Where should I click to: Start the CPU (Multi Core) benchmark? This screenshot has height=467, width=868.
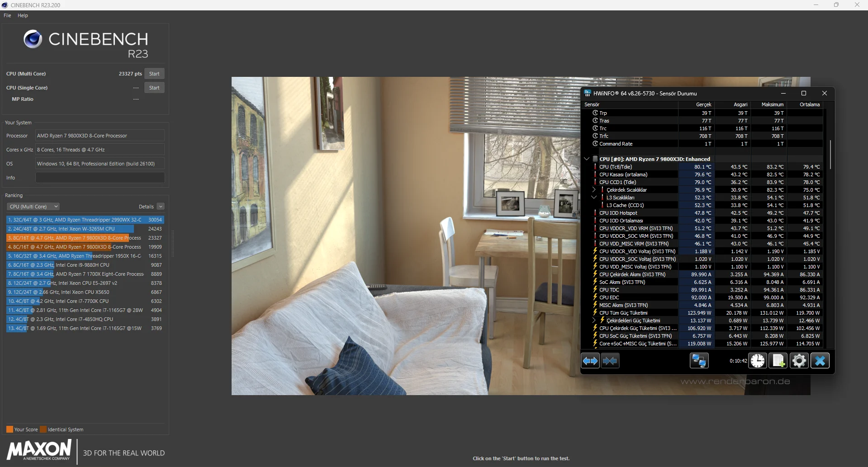(154, 74)
